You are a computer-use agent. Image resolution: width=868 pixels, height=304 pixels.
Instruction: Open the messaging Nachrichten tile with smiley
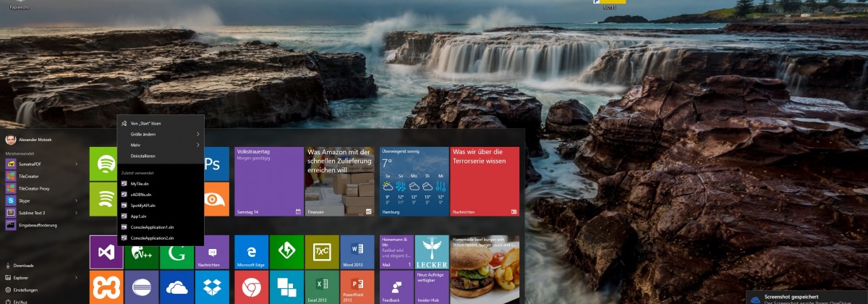[x=213, y=252]
